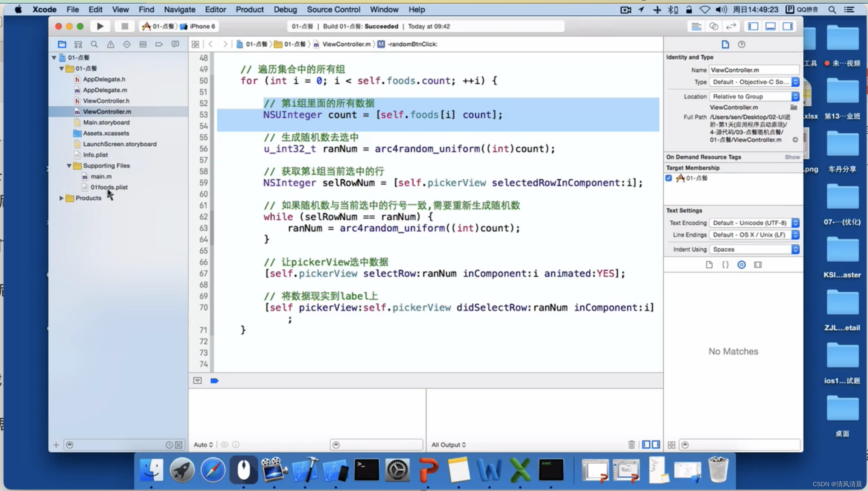Open the related items grid menu in the jump bar
The height and width of the screenshot is (491, 868).
point(195,44)
